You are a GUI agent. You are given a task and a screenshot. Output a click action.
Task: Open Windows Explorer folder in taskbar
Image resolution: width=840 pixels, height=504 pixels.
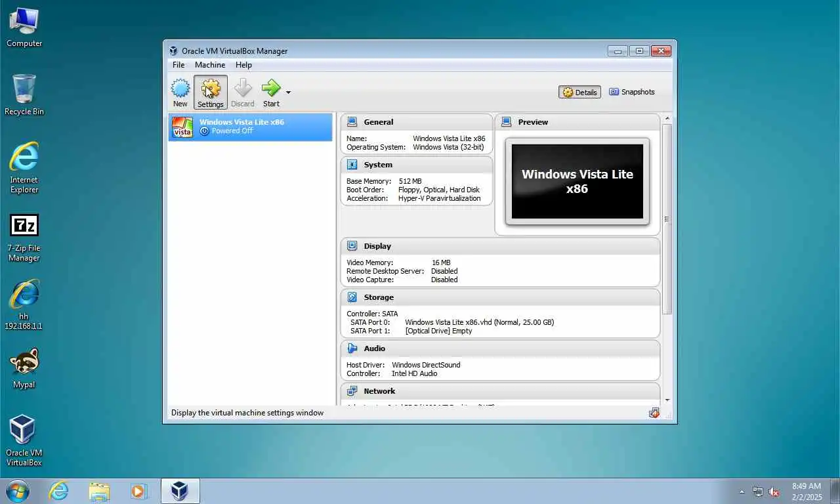click(99, 491)
